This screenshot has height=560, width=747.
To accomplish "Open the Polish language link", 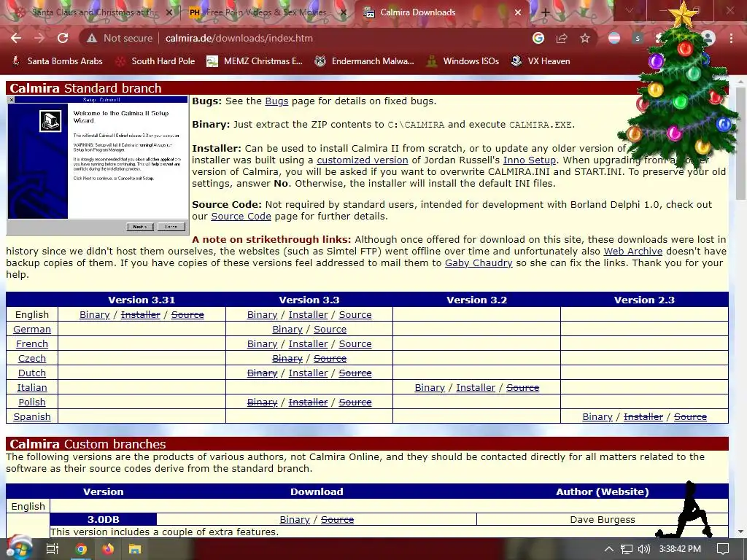I will [x=32, y=402].
